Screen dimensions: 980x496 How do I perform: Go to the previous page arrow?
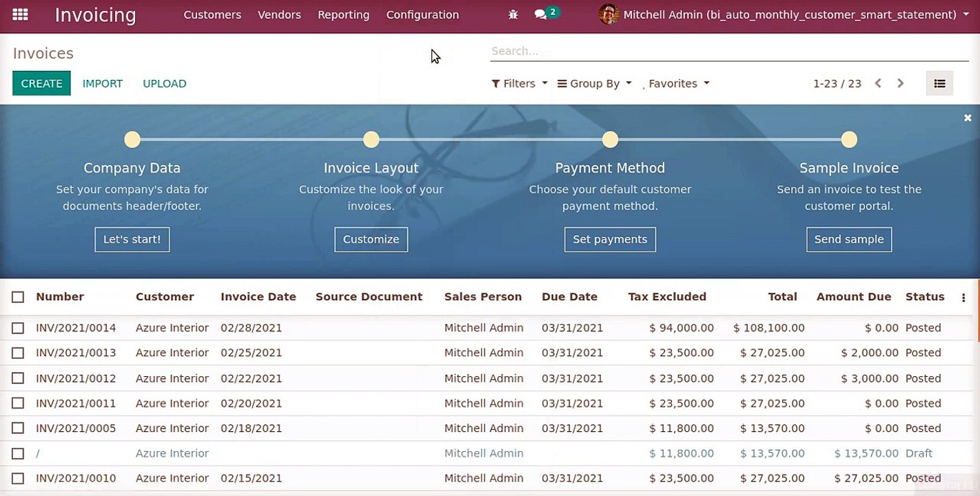[x=878, y=83]
